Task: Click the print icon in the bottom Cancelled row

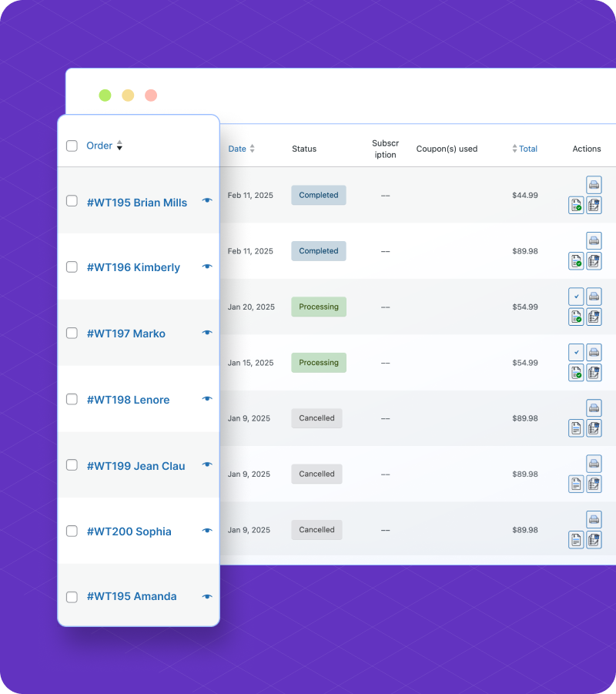Action: tap(594, 519)
